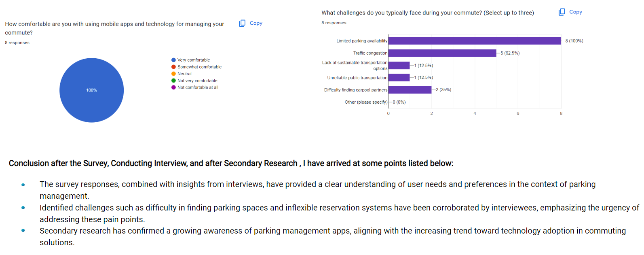Image resolution: width=644 pixels, height=255 pixels.
Task: Click the blue 100% pie chart
Action: pyautogui.click(x=91, y=90)
